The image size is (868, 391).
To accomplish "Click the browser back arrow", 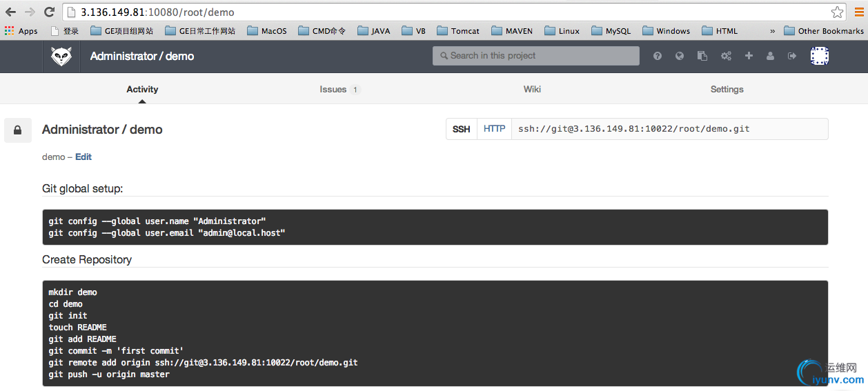I will pos(10,12).
